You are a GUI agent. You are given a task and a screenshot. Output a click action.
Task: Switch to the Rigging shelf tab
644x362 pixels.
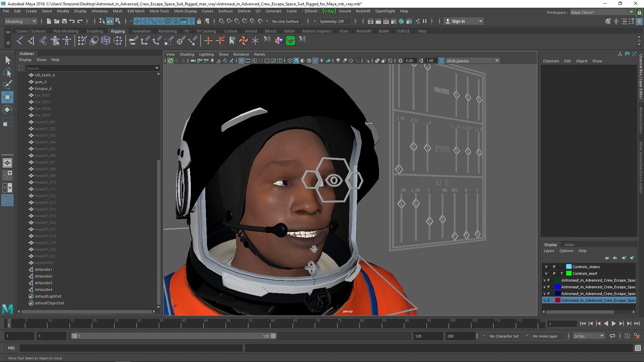click(x=118, y=31)
